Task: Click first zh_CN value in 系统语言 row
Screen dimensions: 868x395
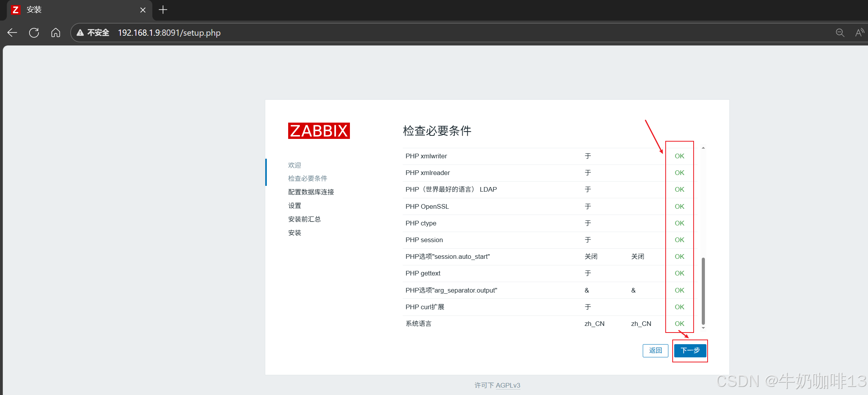Action: pyautogui.click(x=594, y=324)
